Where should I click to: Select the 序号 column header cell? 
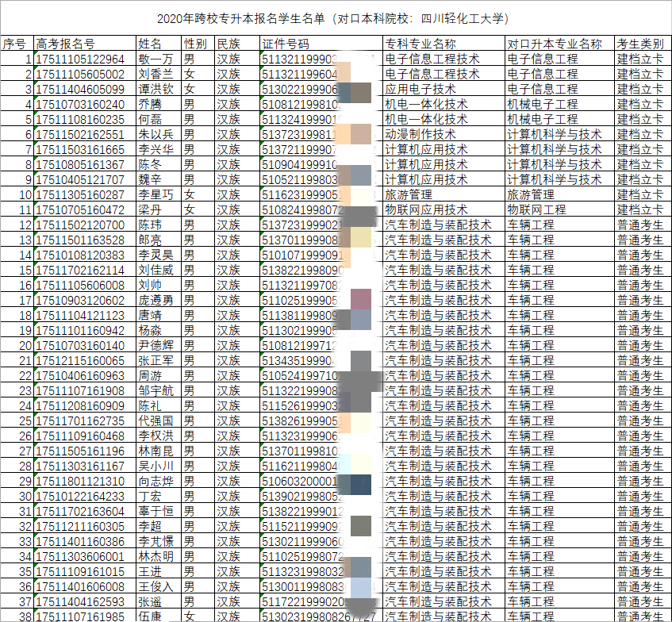[16, 44]
